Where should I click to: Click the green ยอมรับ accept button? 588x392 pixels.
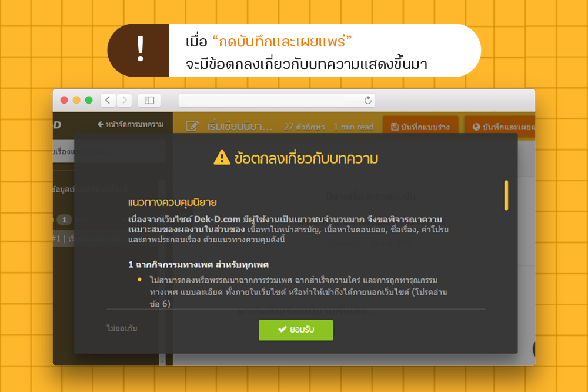click(x=296, y=330)
